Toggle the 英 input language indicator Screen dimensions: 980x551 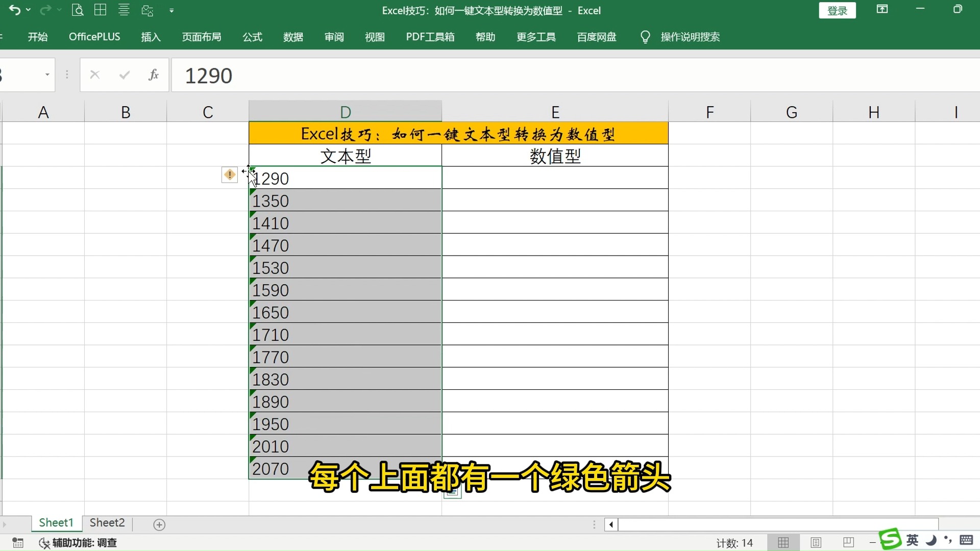913,540
